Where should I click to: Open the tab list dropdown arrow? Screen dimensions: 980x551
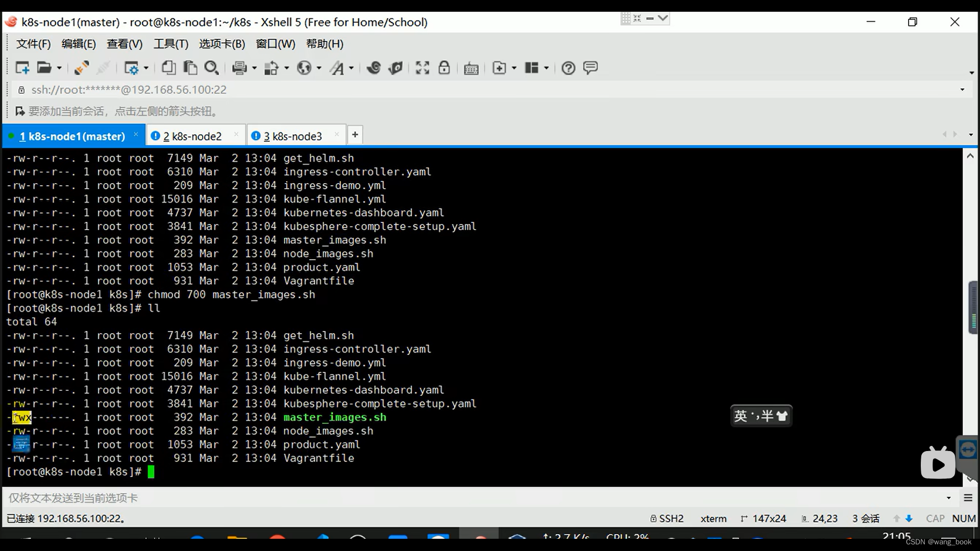tap(970, 135)
